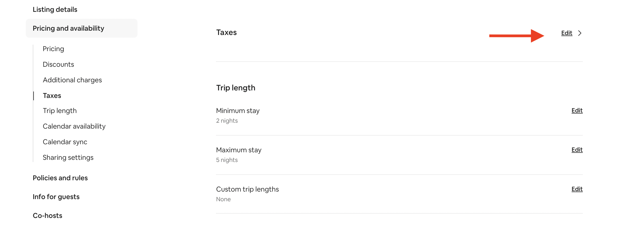This screenshot has height=226, width=644.
Task: Expand Co-hosts section
Action: (48, 216)
